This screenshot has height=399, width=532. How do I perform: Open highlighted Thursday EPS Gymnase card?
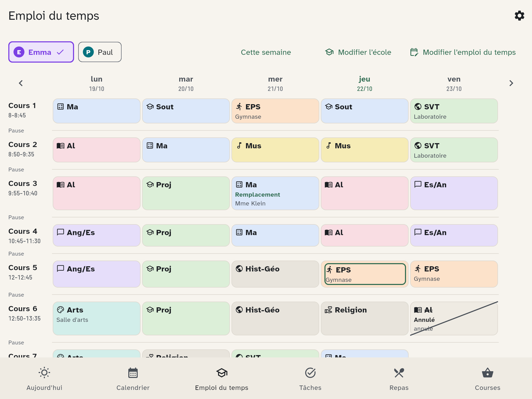tap(365, 274)
